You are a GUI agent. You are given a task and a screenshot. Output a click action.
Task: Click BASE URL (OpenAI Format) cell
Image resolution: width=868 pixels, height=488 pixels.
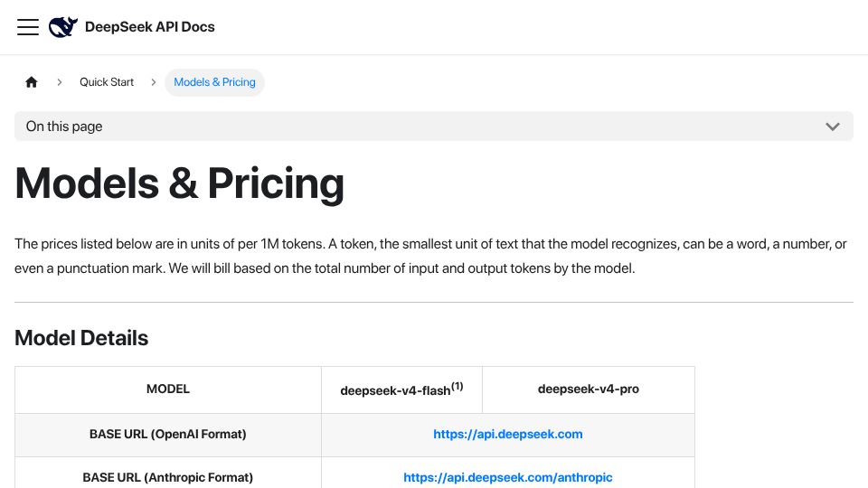coord(168,435)
